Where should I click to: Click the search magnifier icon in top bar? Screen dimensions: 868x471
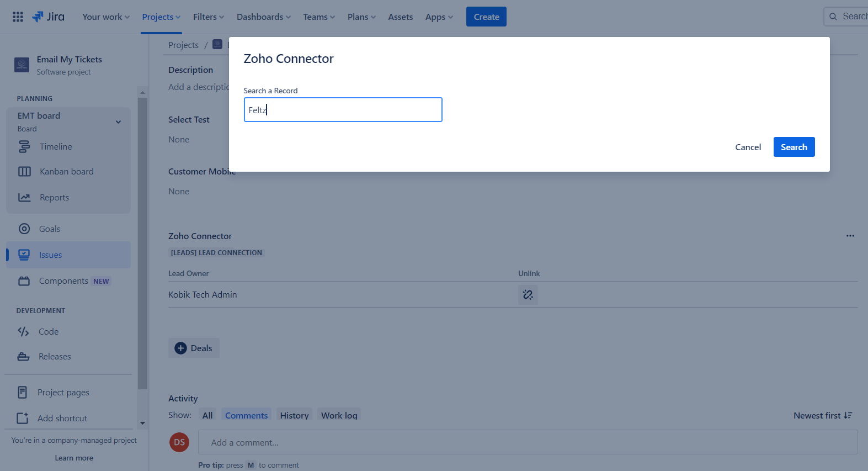(833, 17)
